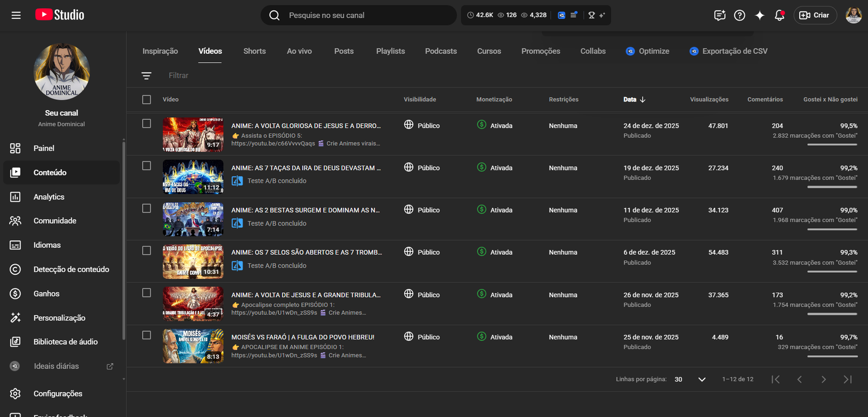Select the MOISÉS VS FARAÓ video checkbox
Image resolution: width=868 pixels, height=417 pixels.
click(x=146, y=335)
